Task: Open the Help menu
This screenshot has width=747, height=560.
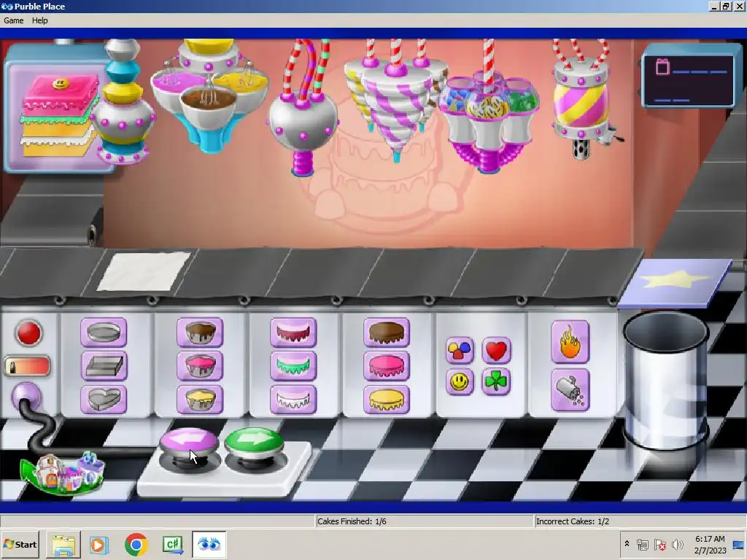Action: pos(40,20)
